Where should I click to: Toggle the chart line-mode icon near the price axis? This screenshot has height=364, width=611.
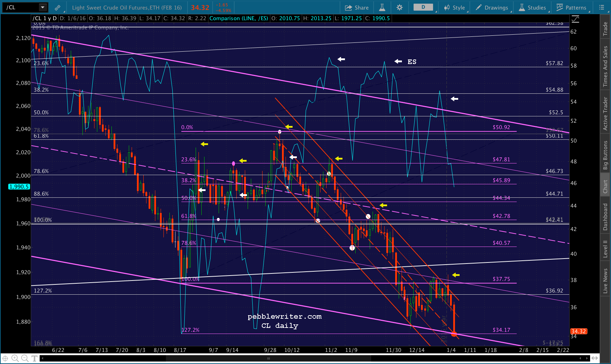[x=576, y=19]
